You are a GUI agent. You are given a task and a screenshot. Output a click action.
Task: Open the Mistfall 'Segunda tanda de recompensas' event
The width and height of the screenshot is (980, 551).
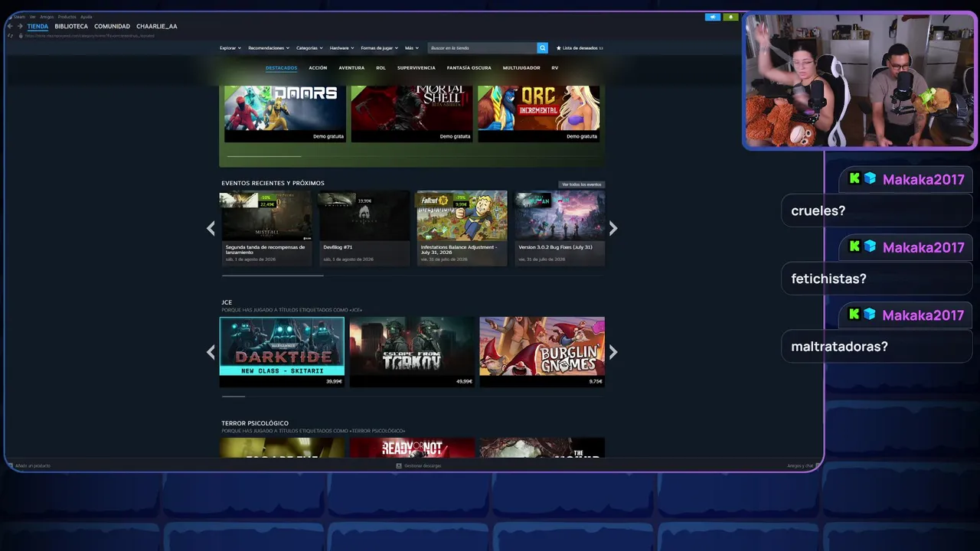pos(266,229)
